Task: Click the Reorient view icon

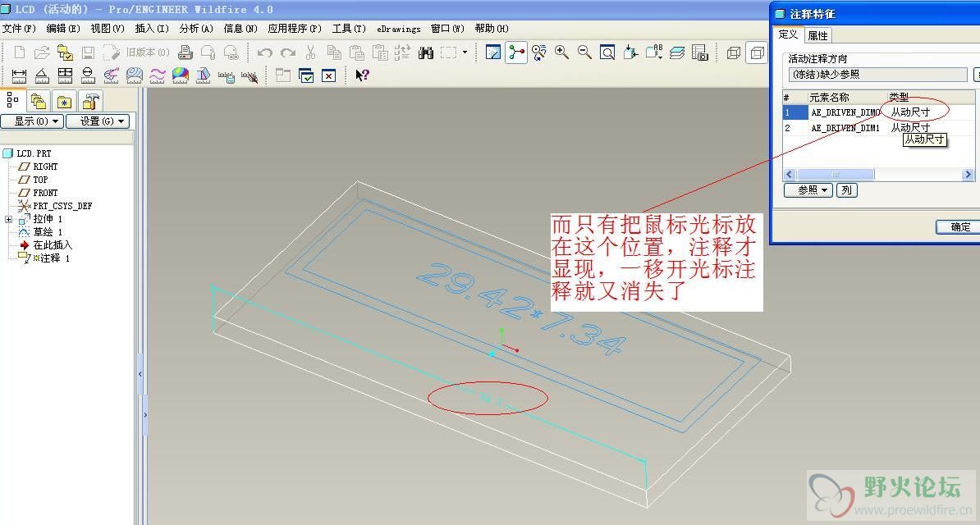Action: tap(630, 52)
